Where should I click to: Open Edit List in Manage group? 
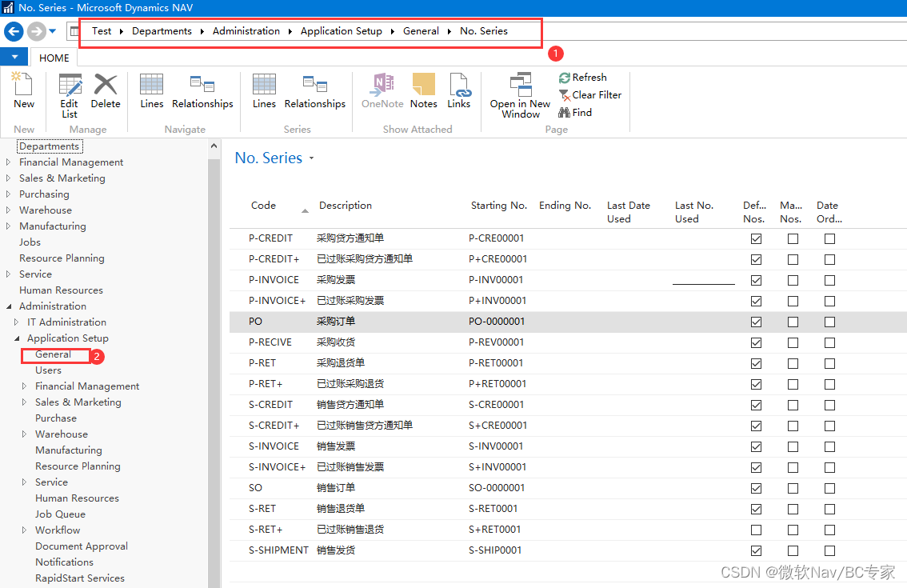pyautogui.click(x=70, y=96)
